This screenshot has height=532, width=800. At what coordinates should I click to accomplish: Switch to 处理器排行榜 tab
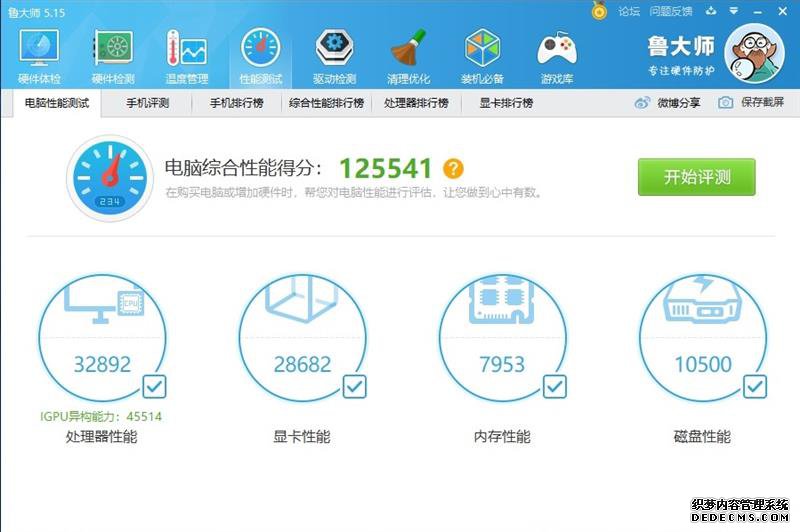click(416, 103)
